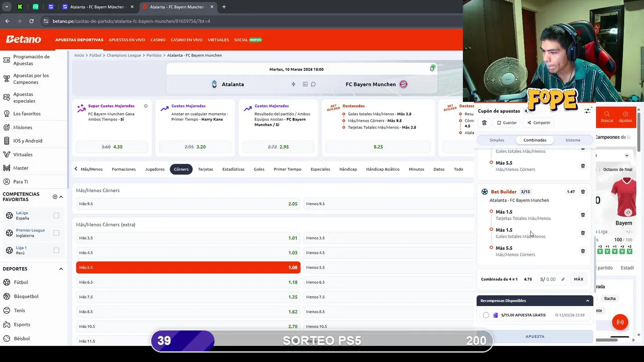The width and height of the screenshot is (644, 362).
Task: Select Super Cuotas odd 4.30
Action: point(112,147)
